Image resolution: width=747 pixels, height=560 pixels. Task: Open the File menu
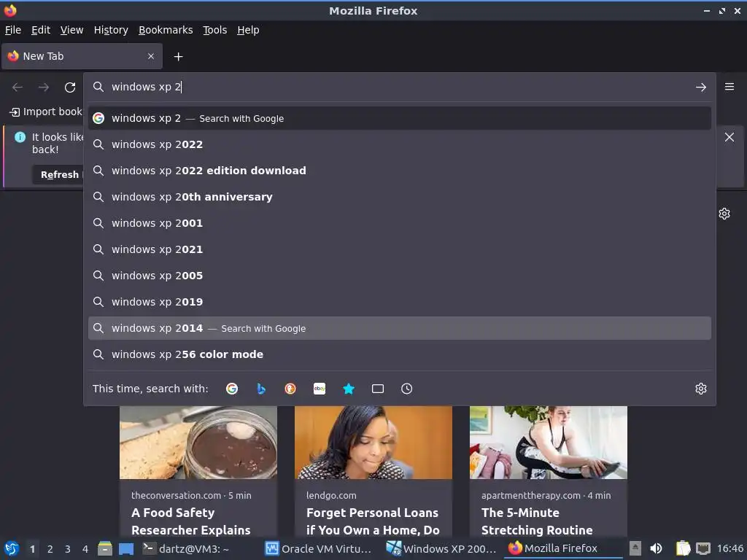pyautogui.click(x=13, y=30)
